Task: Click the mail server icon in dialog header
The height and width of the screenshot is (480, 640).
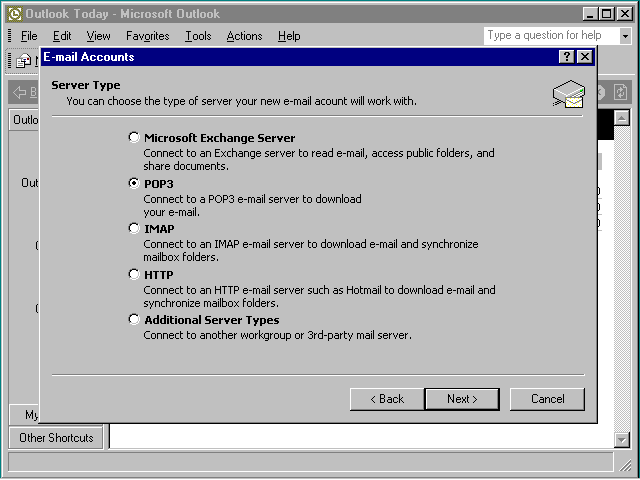Action: tap(569, 94)
